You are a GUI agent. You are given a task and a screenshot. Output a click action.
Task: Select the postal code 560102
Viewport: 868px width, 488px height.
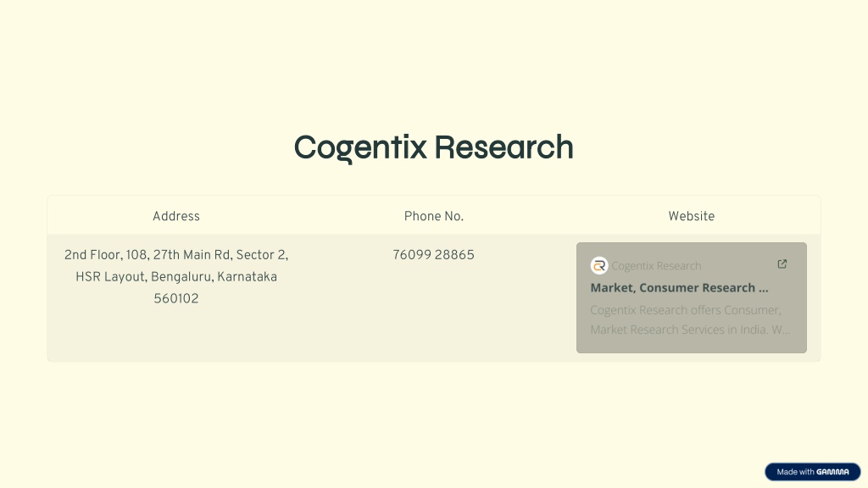click(x=176, y=299)
